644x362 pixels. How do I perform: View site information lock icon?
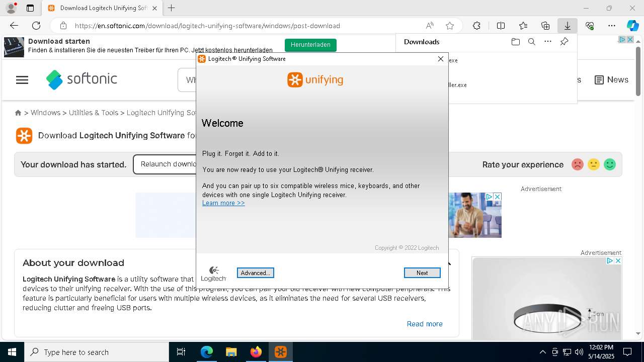click(x=63, y=26)
